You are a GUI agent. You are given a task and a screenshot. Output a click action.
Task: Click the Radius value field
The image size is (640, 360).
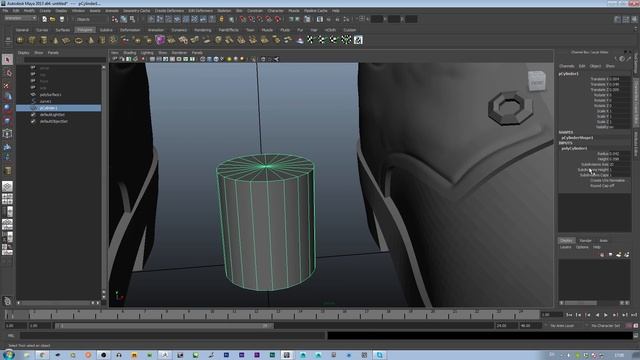(620, 153)
